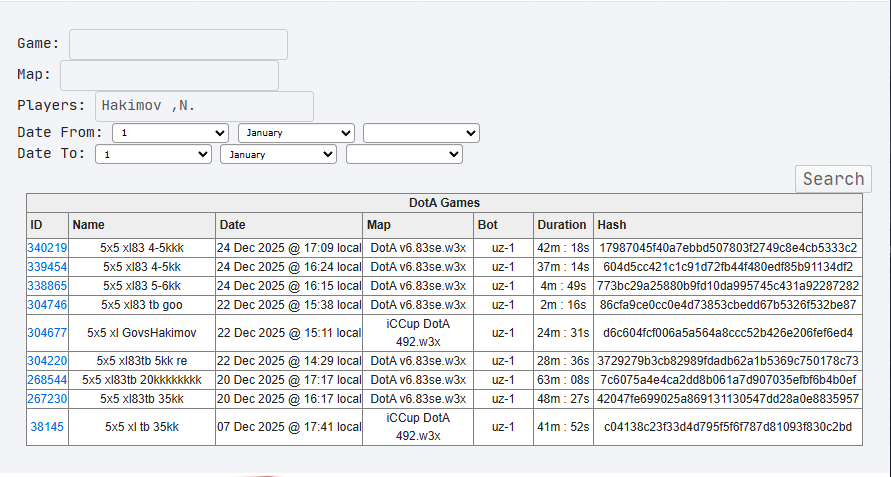Open game ID 38145 link

click(x=47, y=427)
